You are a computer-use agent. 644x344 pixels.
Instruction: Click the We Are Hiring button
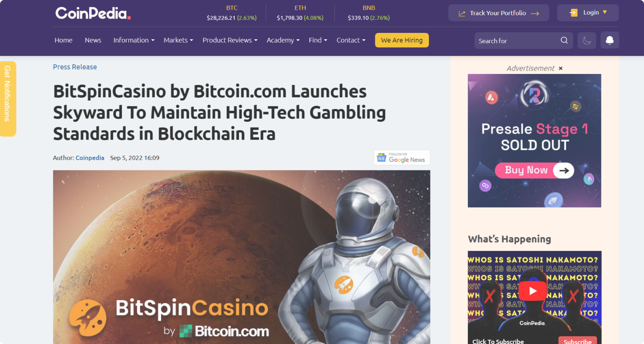click(402, 40)
